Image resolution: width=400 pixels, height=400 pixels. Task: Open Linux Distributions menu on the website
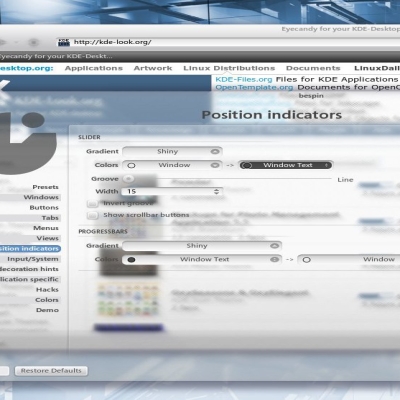click(x=229, y=68)
